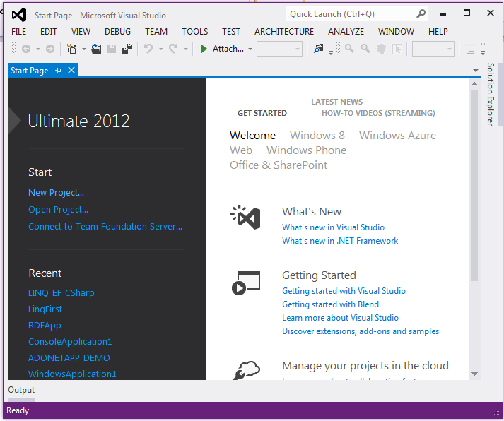Open the ANALYZE menu
Screen dimensions: 504x421
pos(346,32)
